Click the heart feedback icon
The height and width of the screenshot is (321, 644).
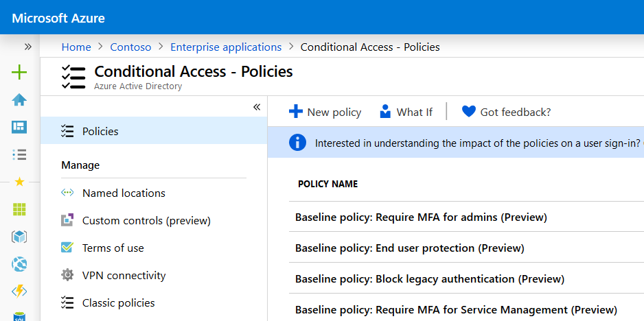pos(469,111)
